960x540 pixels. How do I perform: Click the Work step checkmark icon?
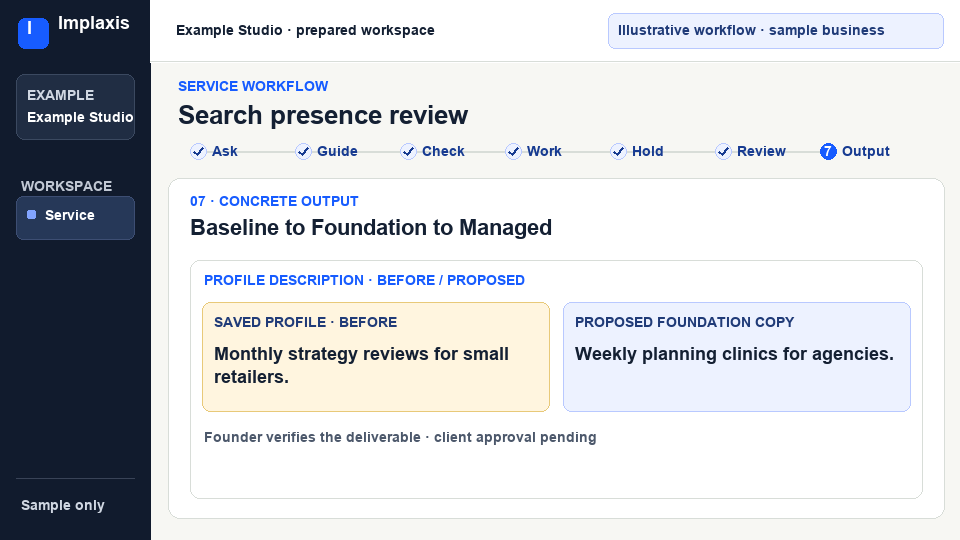[x=513, y=151]
